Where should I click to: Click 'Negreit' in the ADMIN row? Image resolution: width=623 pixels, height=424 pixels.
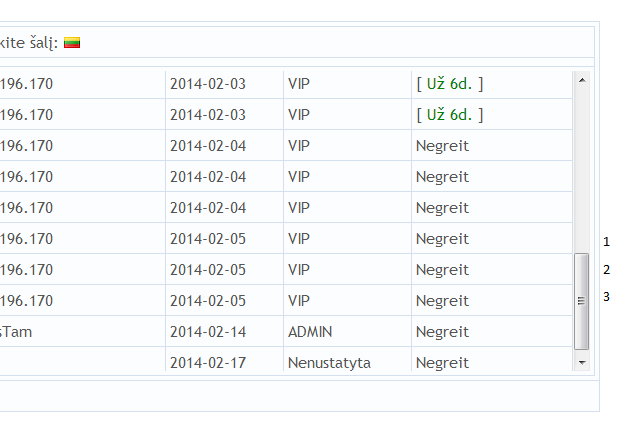[442, 332]
